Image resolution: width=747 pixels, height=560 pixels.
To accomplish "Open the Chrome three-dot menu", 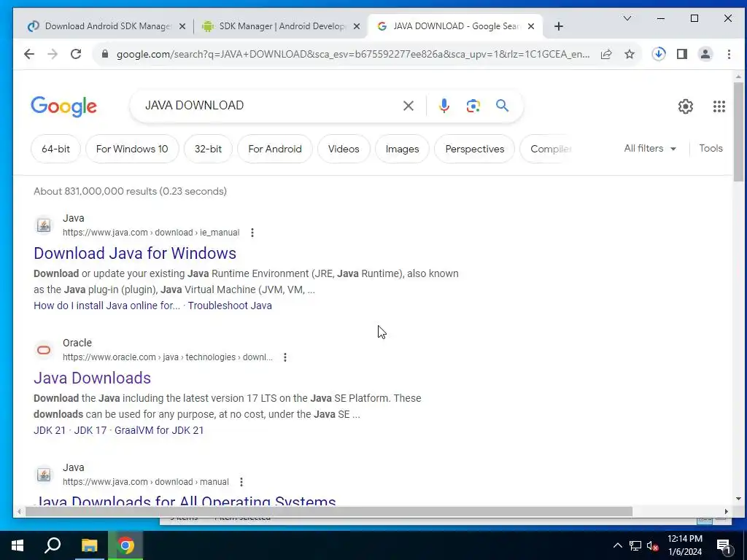I will (729, 54).
